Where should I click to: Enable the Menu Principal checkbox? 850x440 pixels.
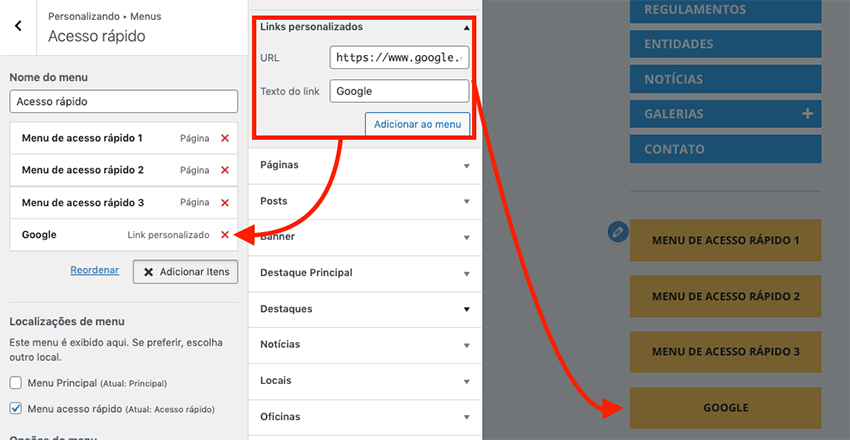(x=15, y=382)
